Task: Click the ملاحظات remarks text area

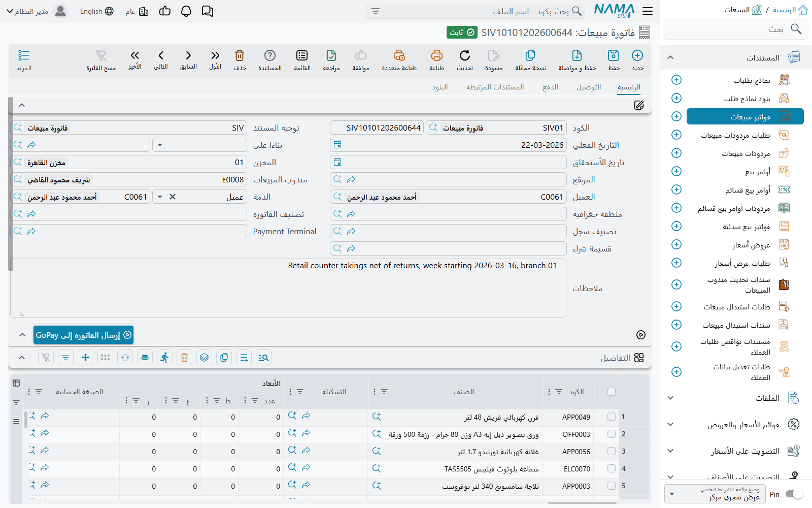Action: pyautogui.click(x=288, y=288)
